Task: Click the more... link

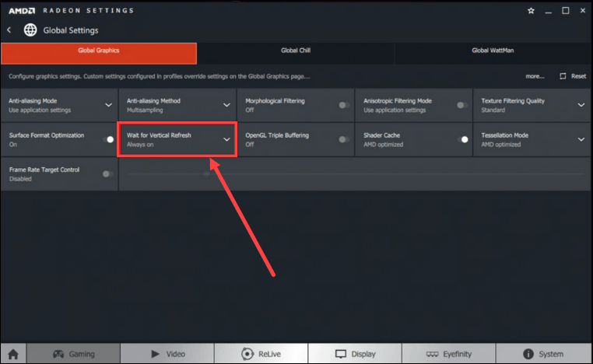Action: point(535,76)
